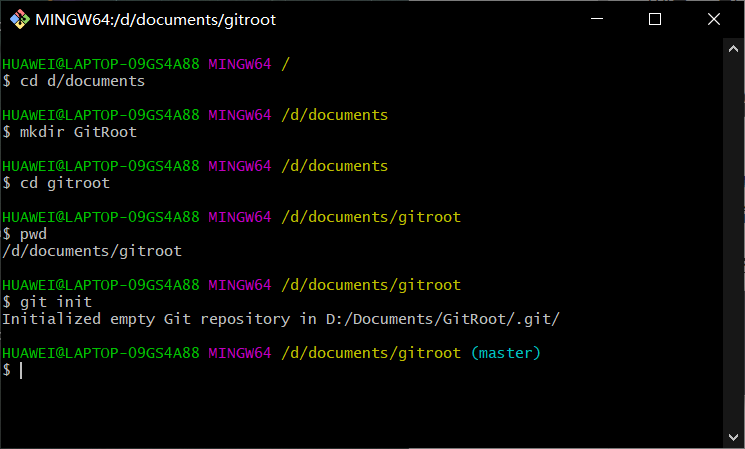Click the 'mkdir GitRoot' command line
Viewport: 745px width, 449px height.
(x=69, y=132)
